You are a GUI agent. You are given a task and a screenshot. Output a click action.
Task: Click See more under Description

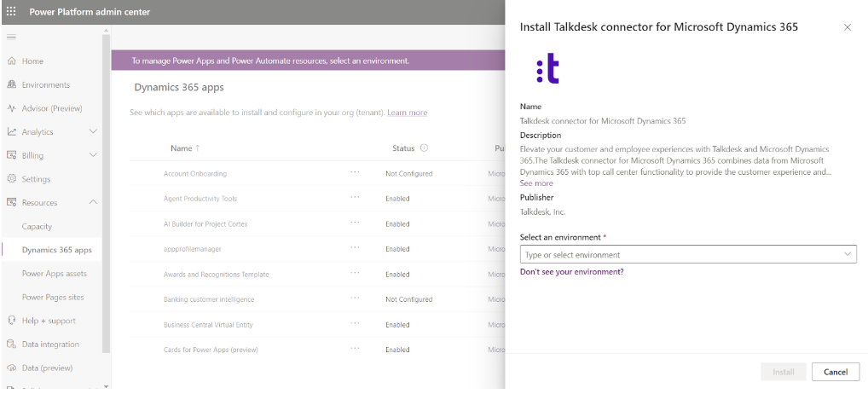[x=536, y=183]
